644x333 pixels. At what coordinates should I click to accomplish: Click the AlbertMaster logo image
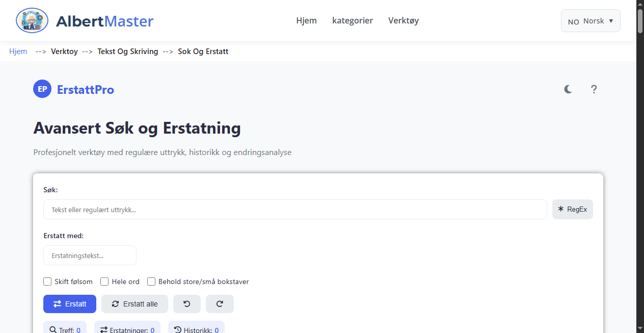(32, 21)
